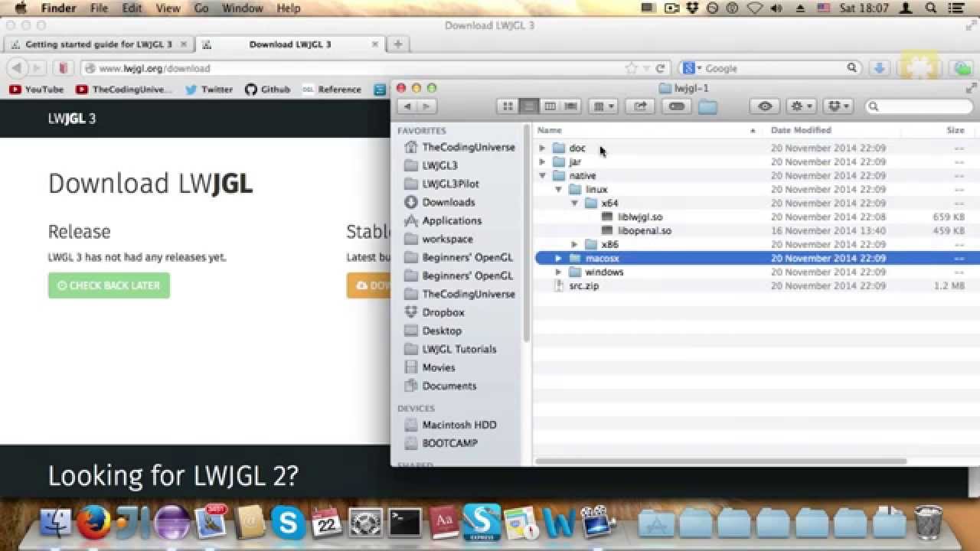Expand the x86 folder

coord(574,244)
